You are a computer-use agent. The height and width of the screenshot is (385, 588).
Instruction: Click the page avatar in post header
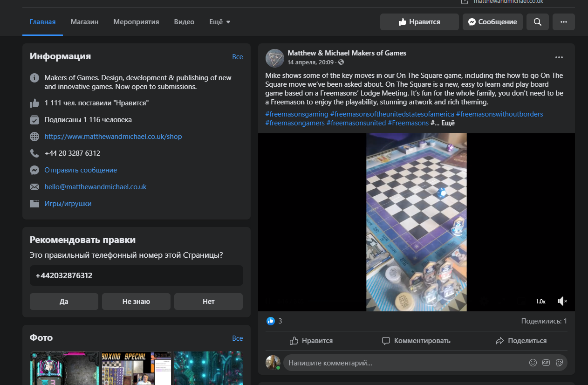(x=274, y=58)
